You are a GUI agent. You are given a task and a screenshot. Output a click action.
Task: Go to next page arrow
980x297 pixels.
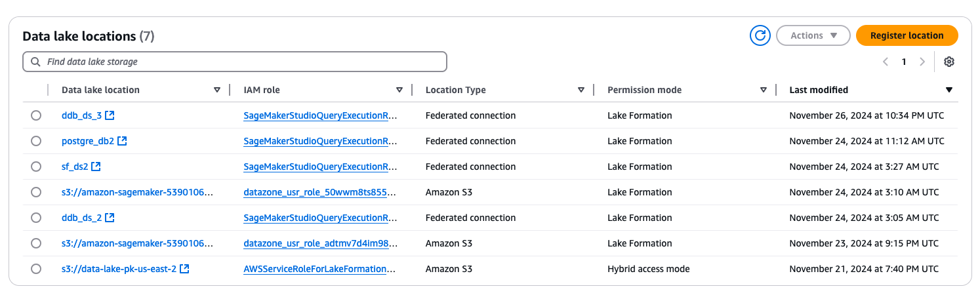click(x=922, y=62)
